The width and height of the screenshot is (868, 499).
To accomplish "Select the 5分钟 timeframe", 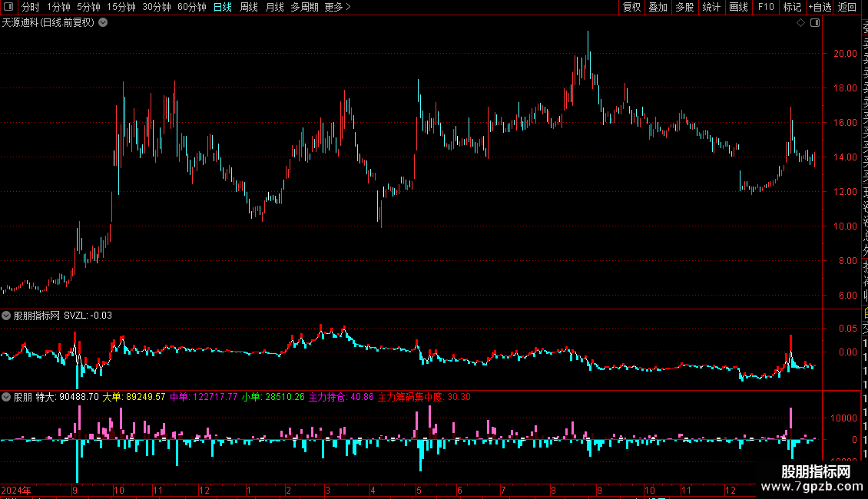I will 88,7.
